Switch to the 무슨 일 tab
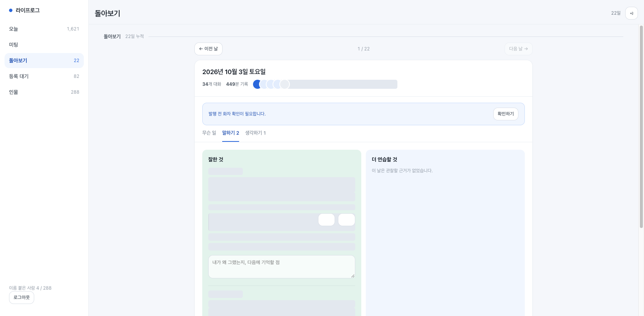Screen dimensions: 644x316 [x=209, y=133]
